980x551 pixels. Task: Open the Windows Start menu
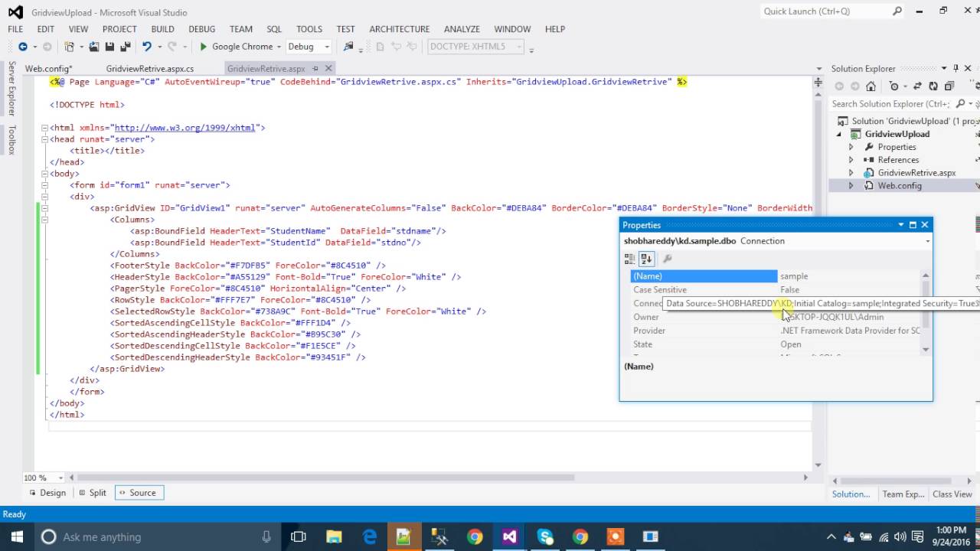pyautogui.click(x=16, y=536)
